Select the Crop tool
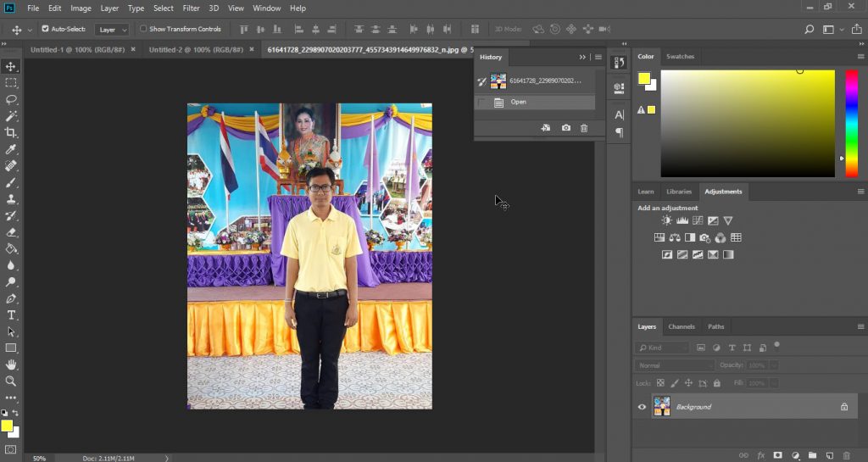 (x=11, y=132)
